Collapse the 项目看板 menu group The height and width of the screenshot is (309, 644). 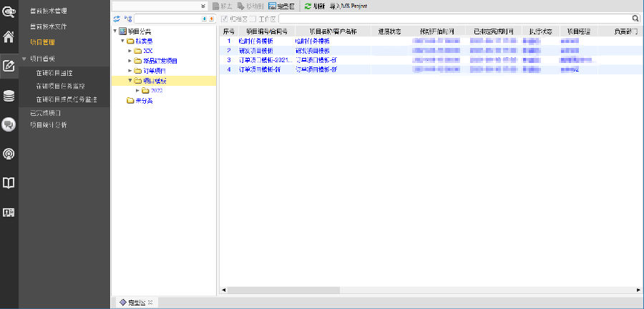point(24,59)
